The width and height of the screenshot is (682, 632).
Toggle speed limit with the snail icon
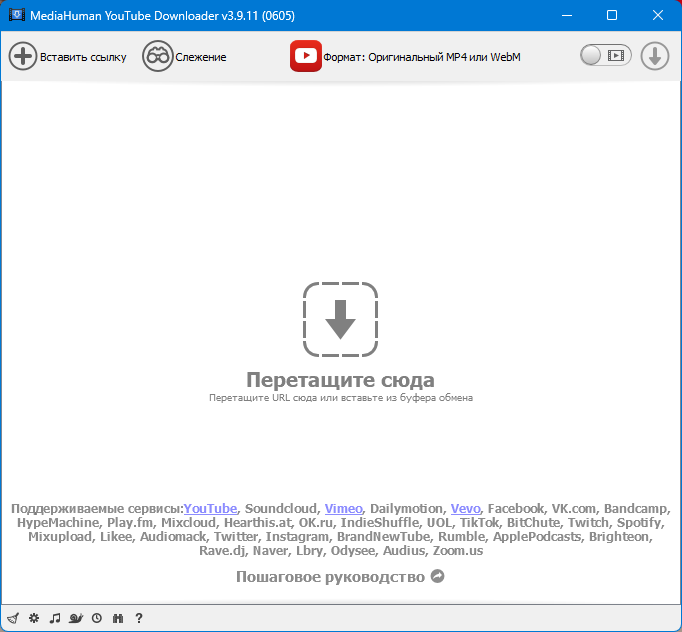[x=76, y=618]
